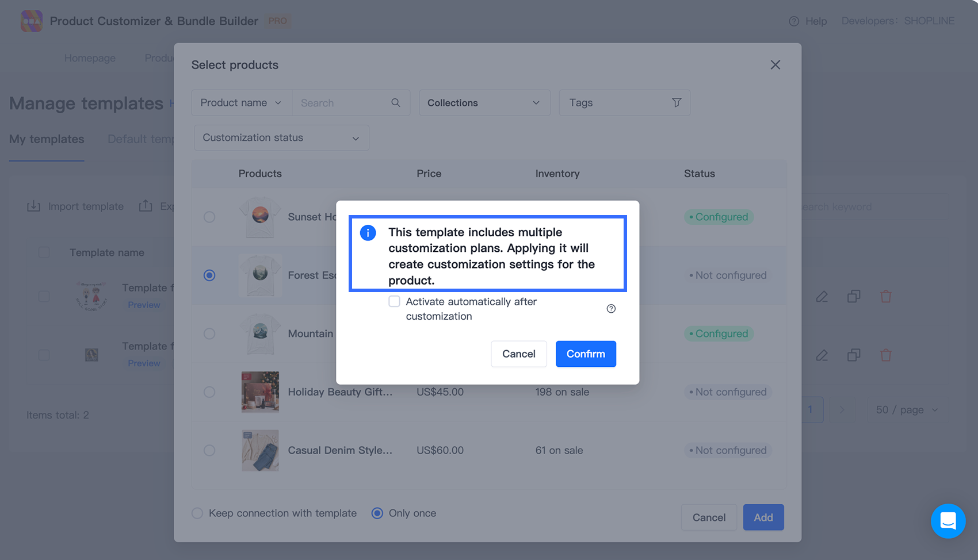Click the help question icon beside auto-activate option

[611, 309]
